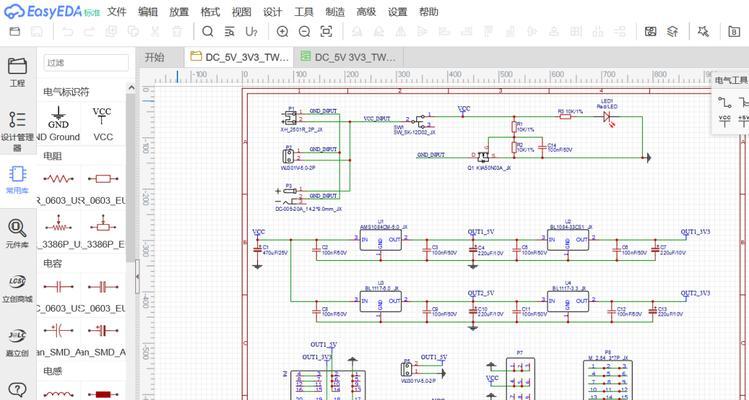This screenshot has width=749, height=400.
Task: Click the find-similar-objects toolbar icon
Action: click(x=230, y=32)
